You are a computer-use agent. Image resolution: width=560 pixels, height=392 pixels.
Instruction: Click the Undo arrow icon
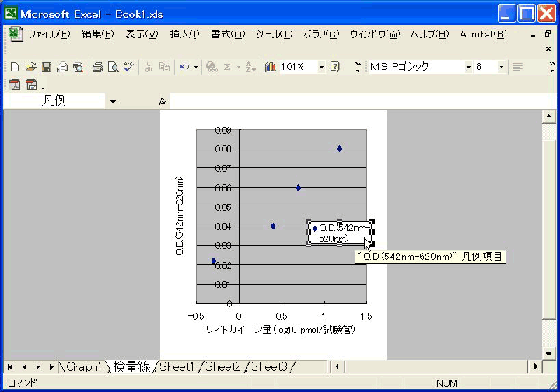(184, 68)
